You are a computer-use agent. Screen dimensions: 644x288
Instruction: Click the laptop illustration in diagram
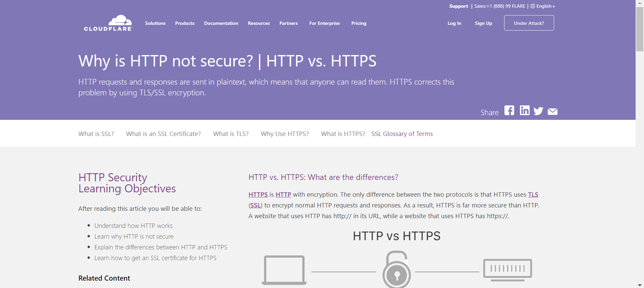(284, 270)
